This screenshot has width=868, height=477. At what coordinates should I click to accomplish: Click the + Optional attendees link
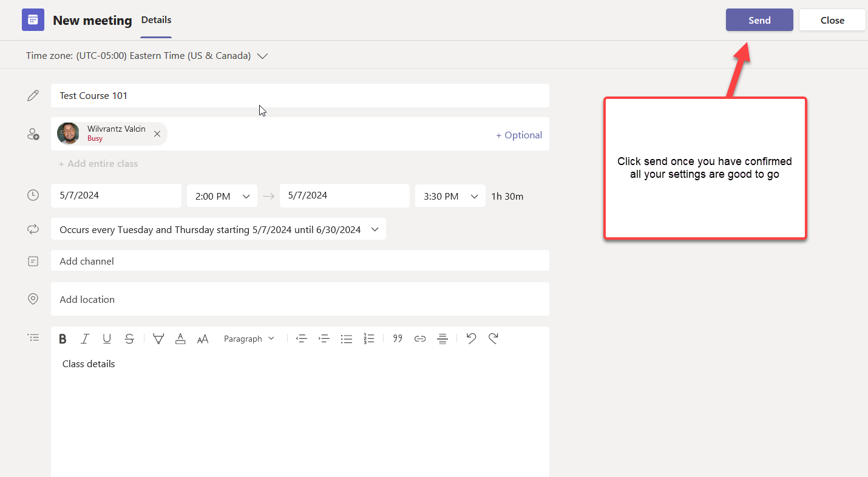(x=519, y=135)
